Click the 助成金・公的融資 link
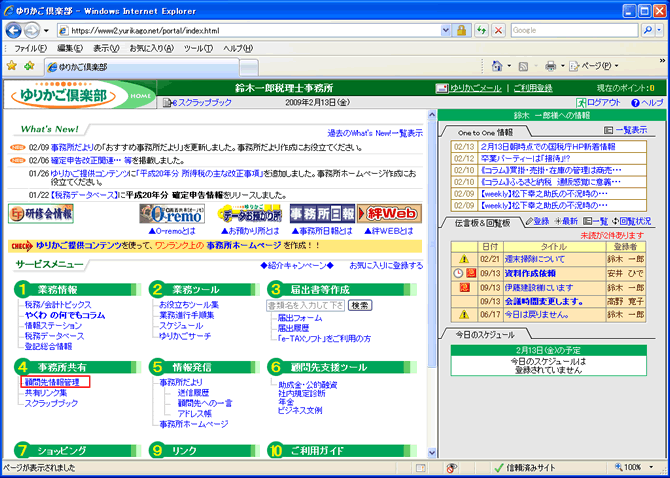670x478 pixels. (308, 385)
